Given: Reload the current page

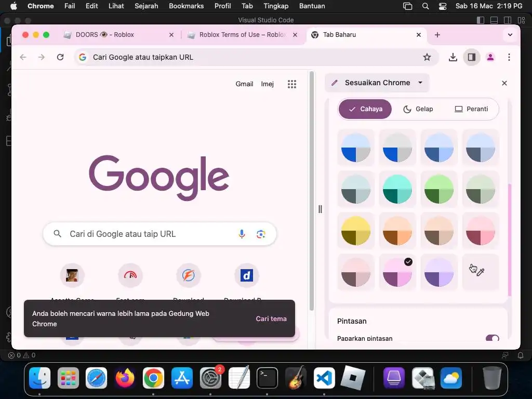Looking at the screenshot, I should (60, 57).
